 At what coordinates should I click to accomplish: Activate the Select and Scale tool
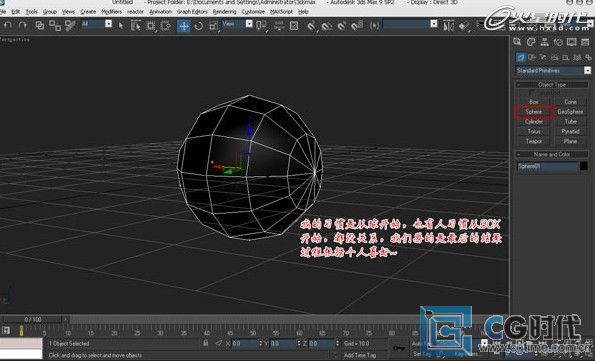point(213,26)
